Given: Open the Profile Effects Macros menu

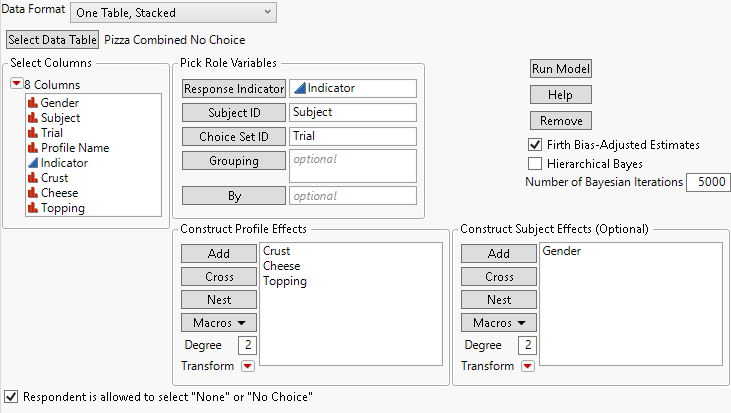Looking at the screenshot, I should click(x=219, y=322).
